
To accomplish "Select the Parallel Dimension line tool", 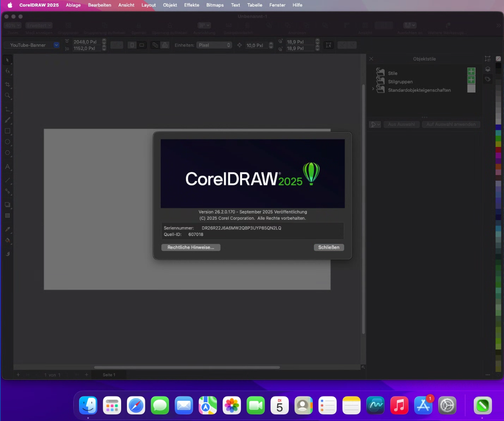I will point(7,180).
